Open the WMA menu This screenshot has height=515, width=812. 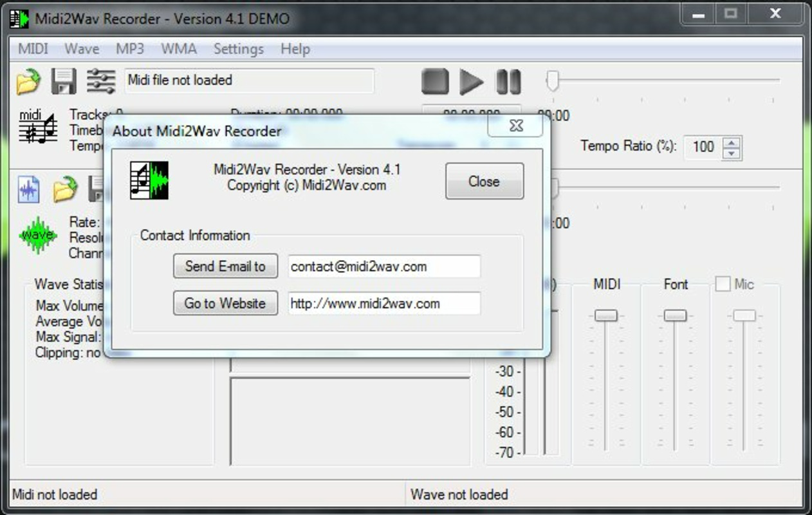click(179, 49)
